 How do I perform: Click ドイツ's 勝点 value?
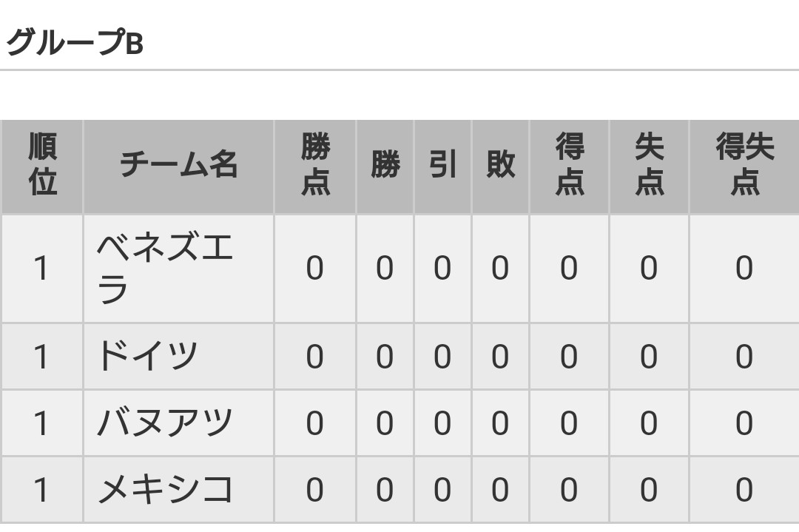click(x=315, y=356)
